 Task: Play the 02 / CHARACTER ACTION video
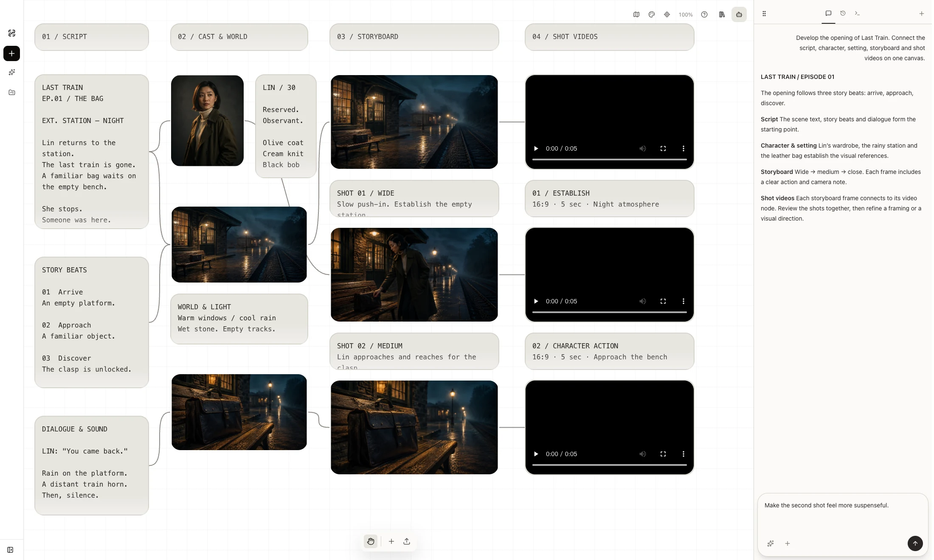click(x=536, y=301)
